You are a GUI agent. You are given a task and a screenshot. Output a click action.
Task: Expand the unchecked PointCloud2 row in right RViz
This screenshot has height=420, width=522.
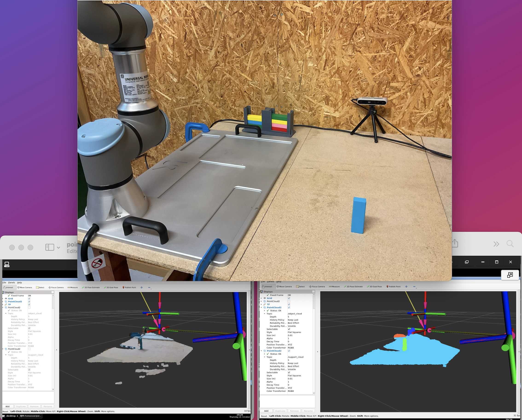[261, 301]
